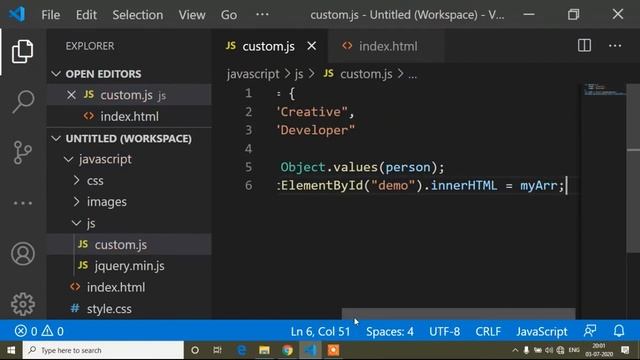Show hidden system tray icons
Viewport: 640px width, 360px height.
(x=515, y=350)
